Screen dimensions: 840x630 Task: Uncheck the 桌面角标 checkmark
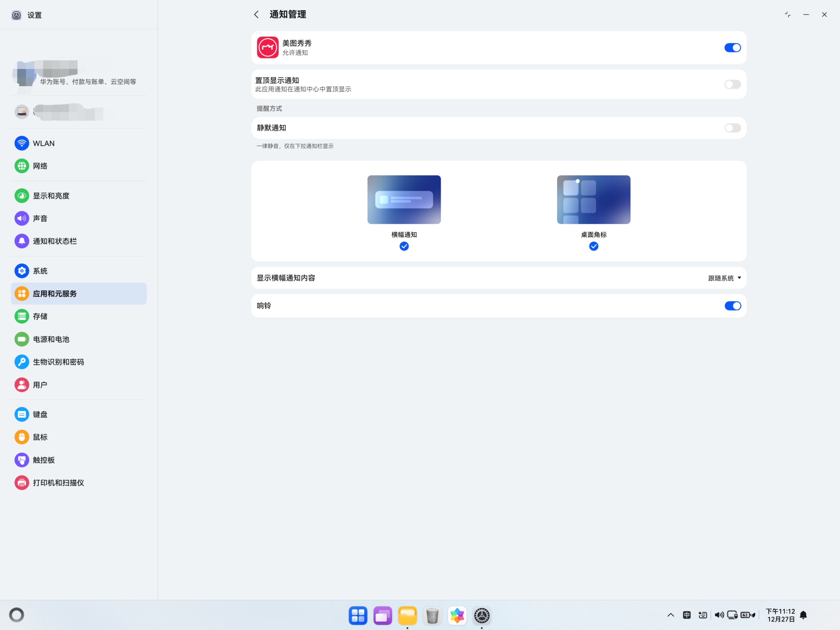coord(594,246)
